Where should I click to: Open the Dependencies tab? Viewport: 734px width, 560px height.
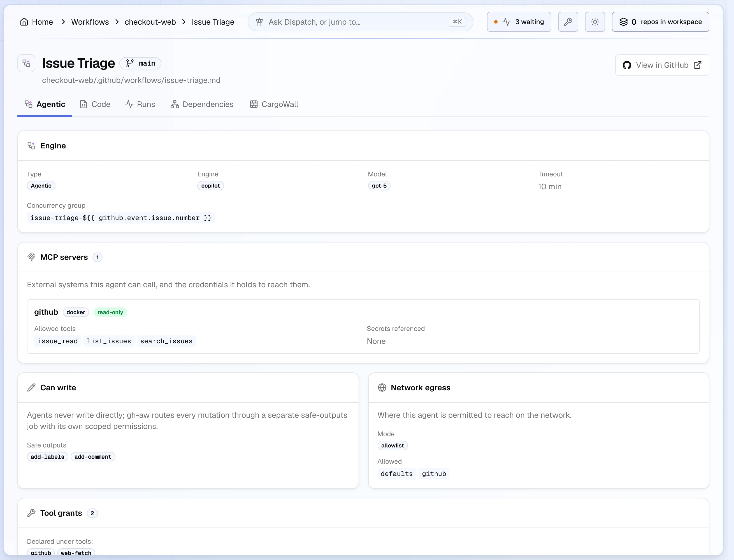[202, 104]
